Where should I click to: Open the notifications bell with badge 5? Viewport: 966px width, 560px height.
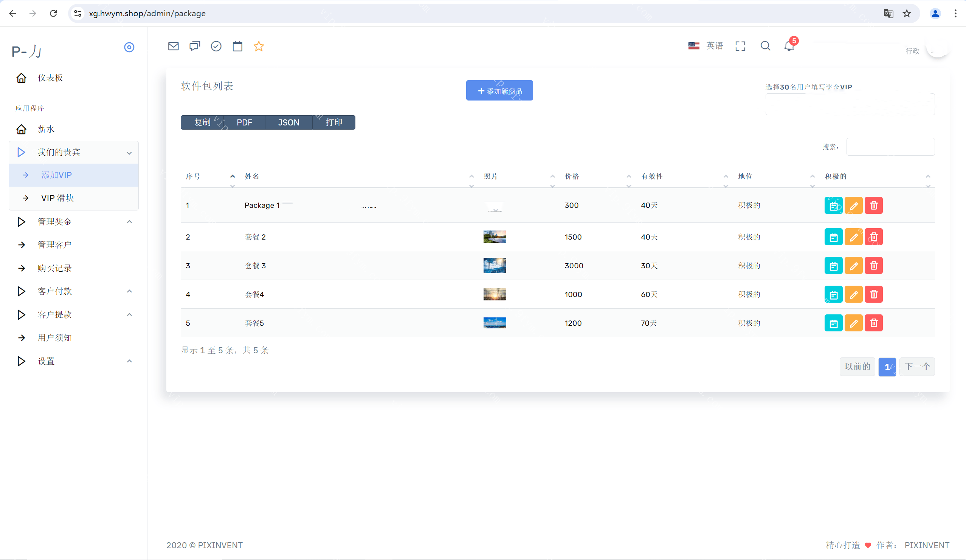click(789, 46)
